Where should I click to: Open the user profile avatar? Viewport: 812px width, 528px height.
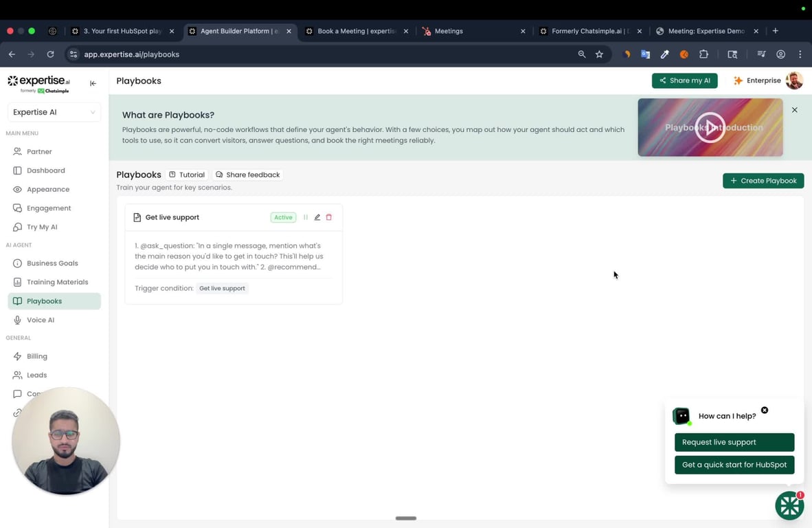794,80
